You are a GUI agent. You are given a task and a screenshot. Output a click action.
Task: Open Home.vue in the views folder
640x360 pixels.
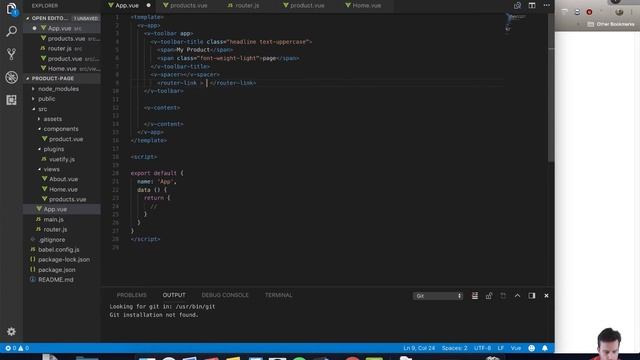(63, 189)
